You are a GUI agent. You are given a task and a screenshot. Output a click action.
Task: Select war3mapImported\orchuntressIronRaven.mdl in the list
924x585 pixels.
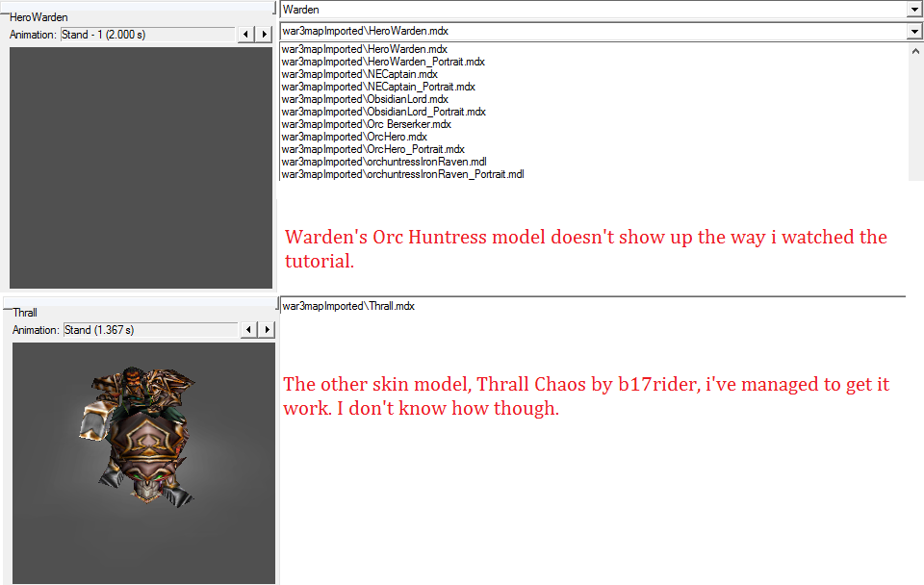pyautogui.click(x=384, y=162)
